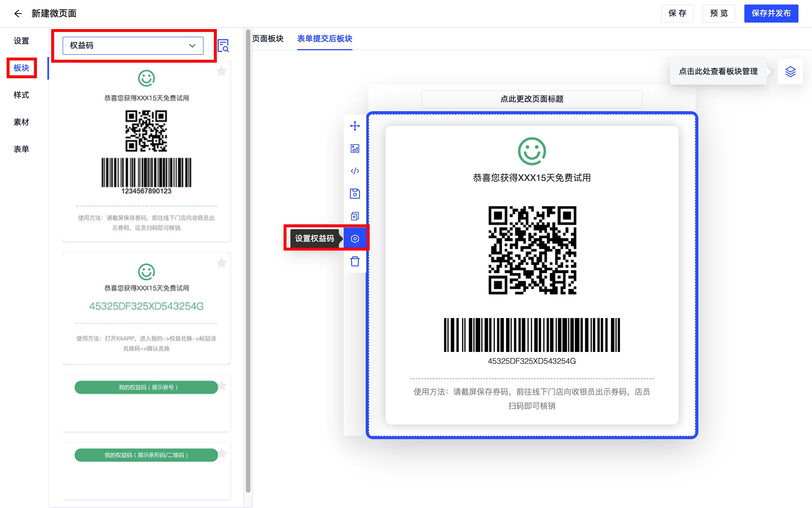Delete block using the trash icon
Image resolution: width=812 pixels, height=508 pixels.
(x=355, y=261)
